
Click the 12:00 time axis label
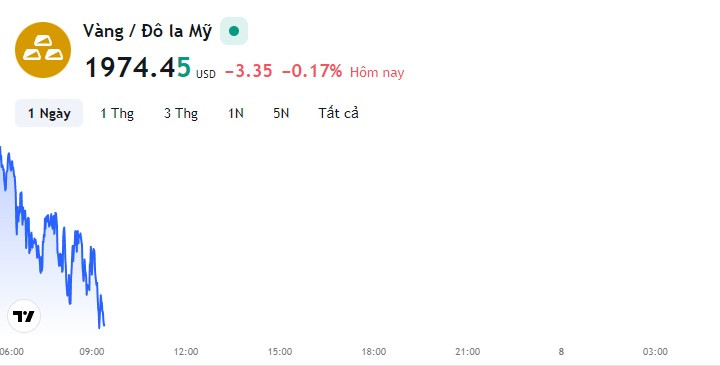coord(186,352)
